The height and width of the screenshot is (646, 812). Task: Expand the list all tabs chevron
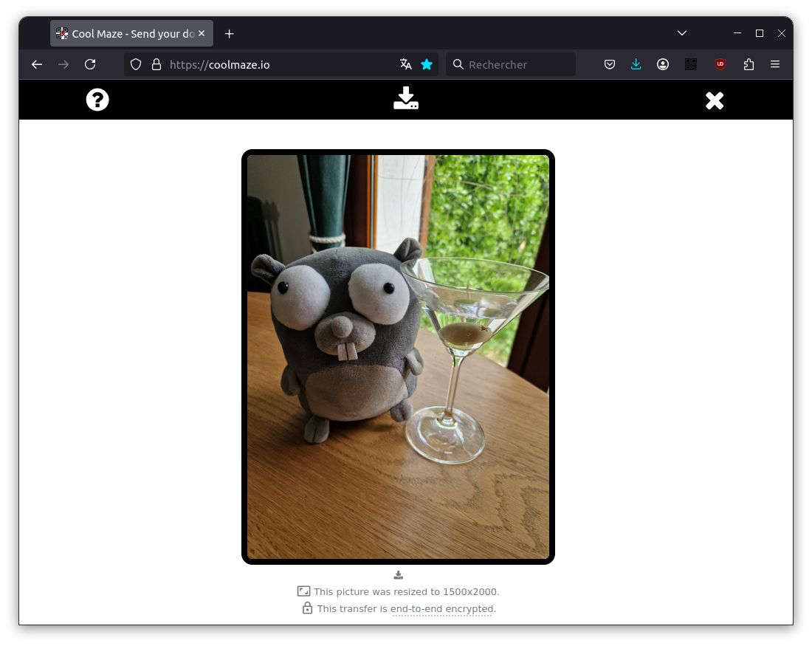[x=682, y=33]
